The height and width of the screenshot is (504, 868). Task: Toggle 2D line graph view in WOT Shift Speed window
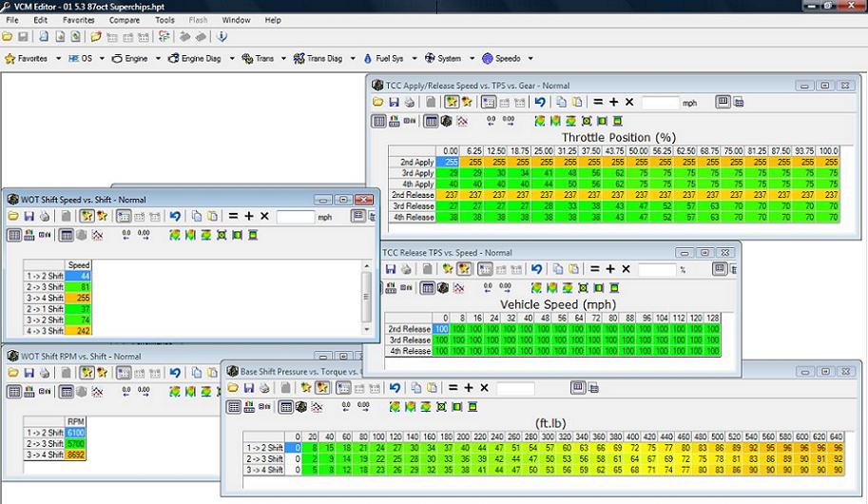click(98, 235)
